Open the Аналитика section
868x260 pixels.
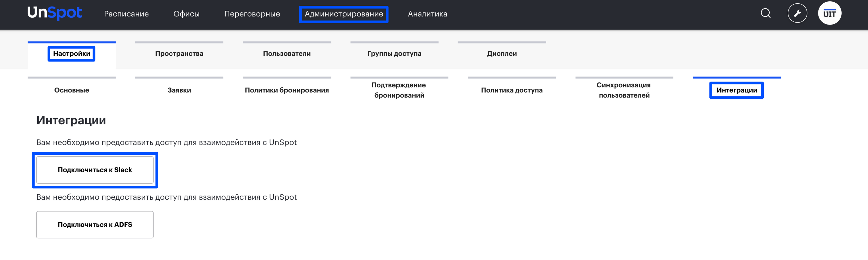pos(428,14)
